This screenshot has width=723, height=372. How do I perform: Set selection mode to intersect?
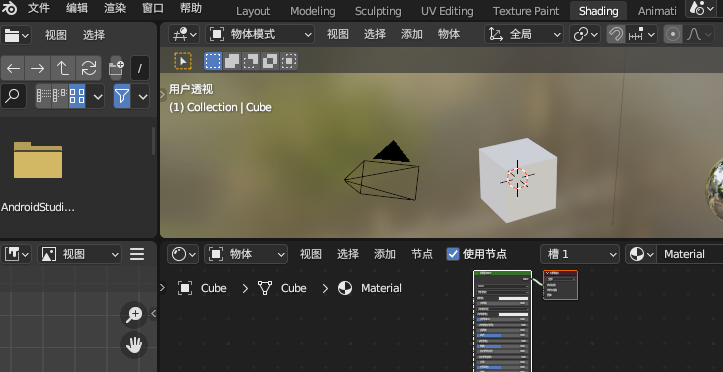pos(289,61)
